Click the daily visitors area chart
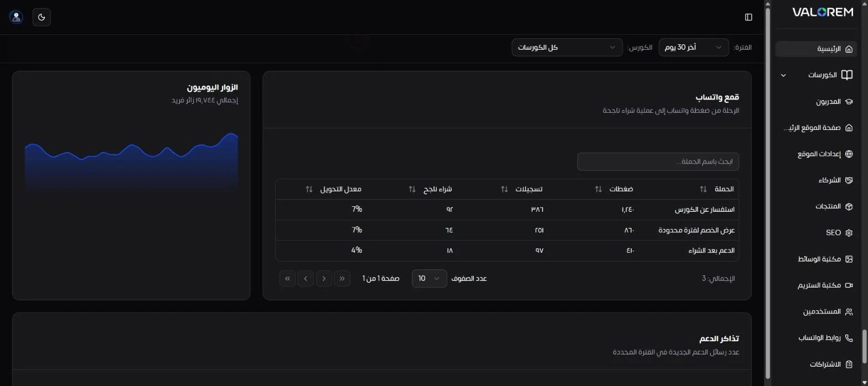The height and width of the screenshot is (386, 868). coord(131,162)
